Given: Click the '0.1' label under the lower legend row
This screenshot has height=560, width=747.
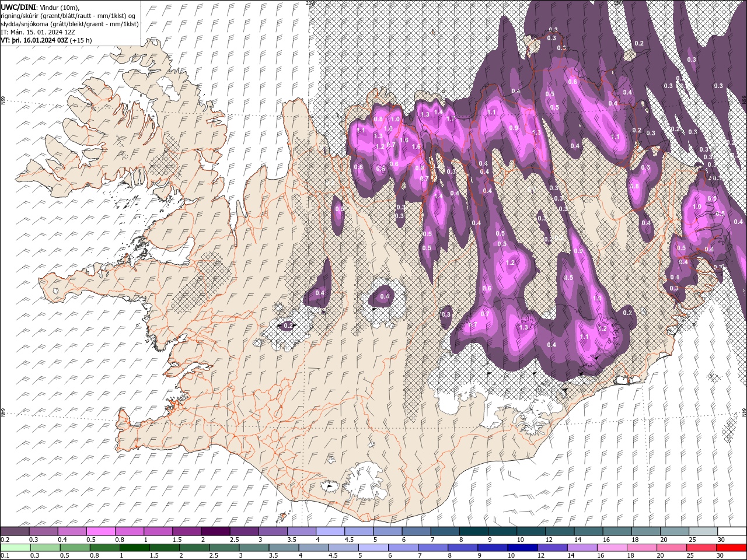Looking at the screenshot, I should (4, 555).
